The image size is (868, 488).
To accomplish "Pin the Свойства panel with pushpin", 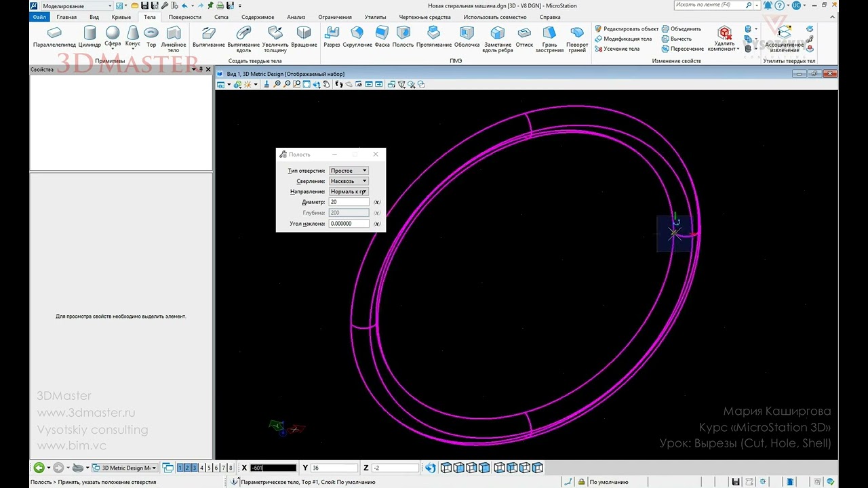I will [x=201, y=69].
